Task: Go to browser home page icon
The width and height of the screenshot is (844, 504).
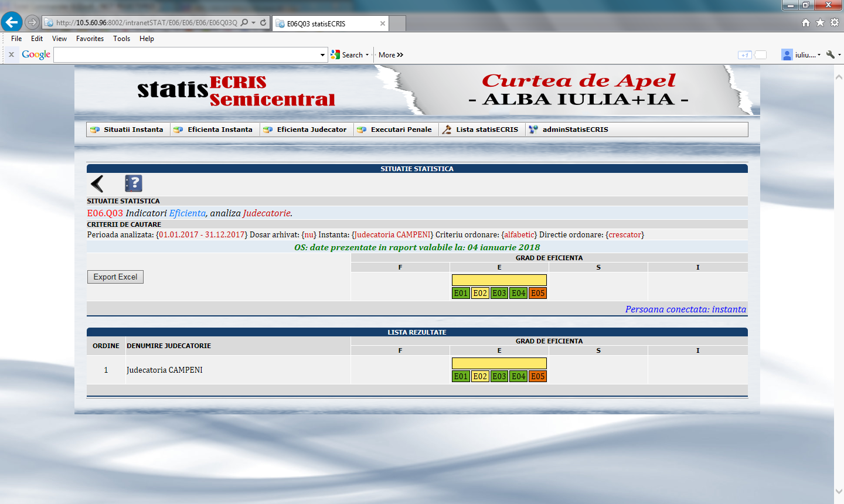Action: tap(806, 22)
